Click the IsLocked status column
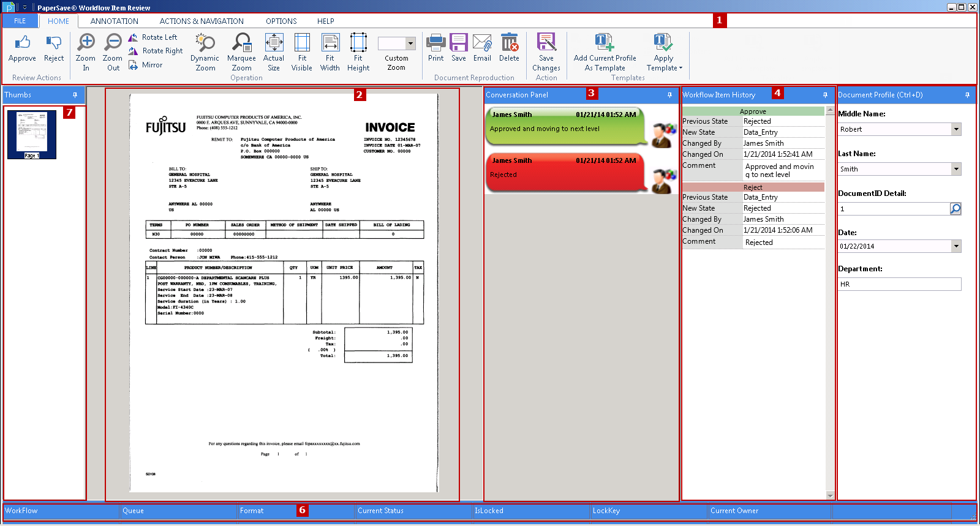The width and height of the screenshot is (980, 526). pos(531,511)
